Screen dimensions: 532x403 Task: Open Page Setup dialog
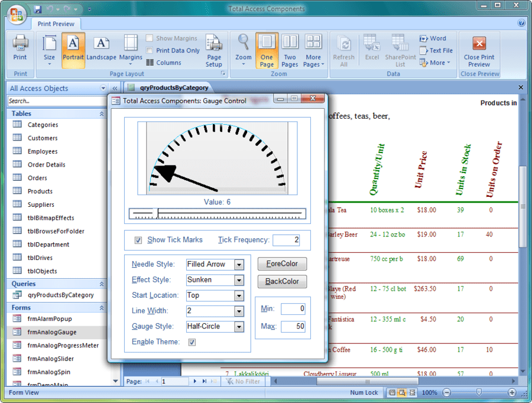coord(213,50)
